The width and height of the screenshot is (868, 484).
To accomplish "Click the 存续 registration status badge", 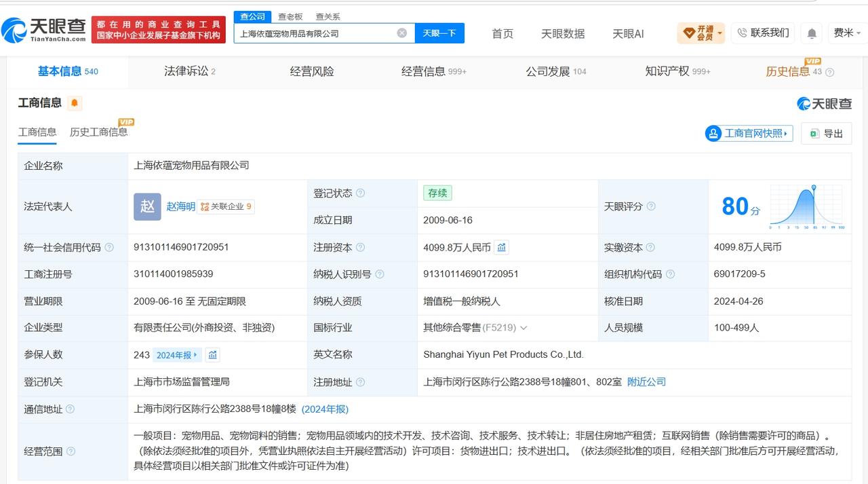I will point(437,193).
